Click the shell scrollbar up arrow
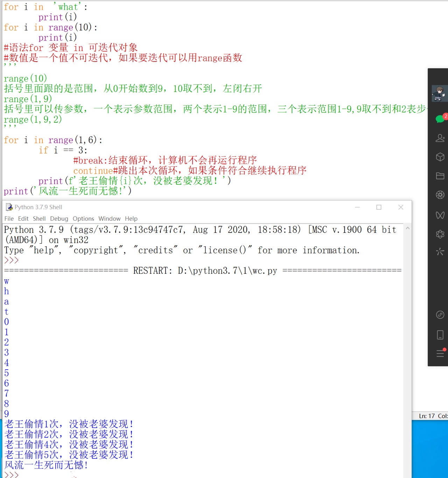 click(x=407, y=228)
